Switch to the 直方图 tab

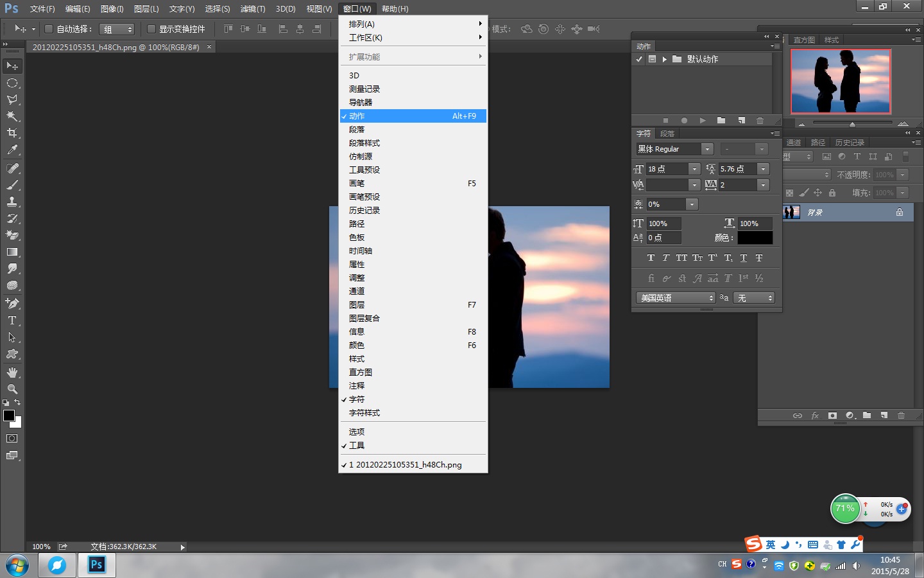click(x=804, y=40)
